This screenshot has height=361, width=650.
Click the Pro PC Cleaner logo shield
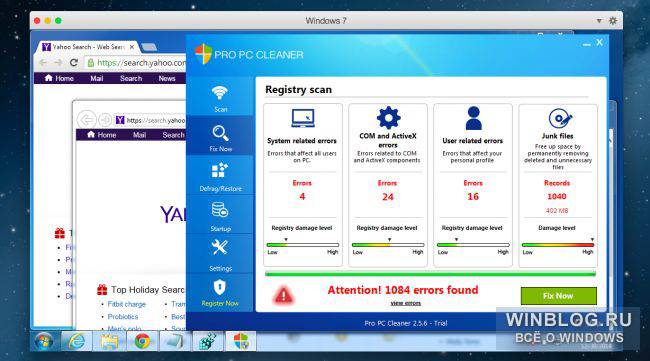(203, 54)
